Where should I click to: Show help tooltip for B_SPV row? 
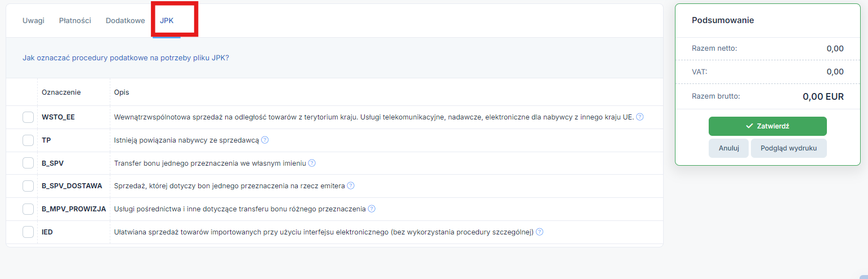coord(312,163)
